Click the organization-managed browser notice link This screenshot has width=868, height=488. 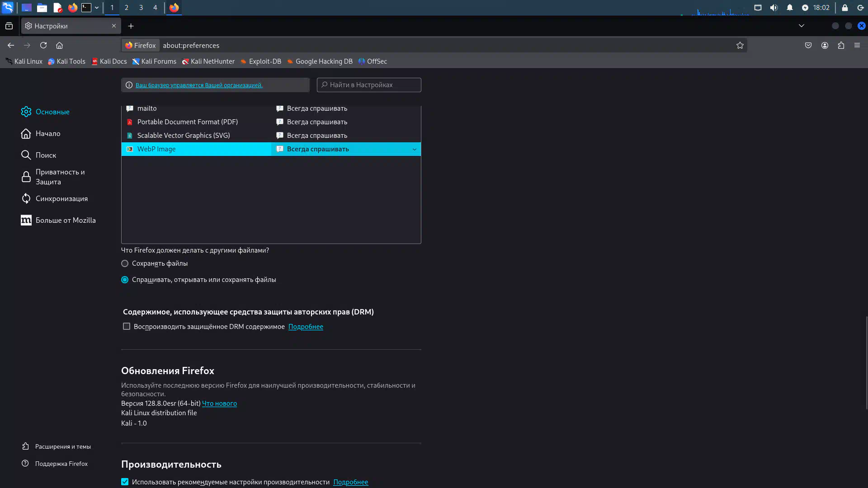(x=199, y=85)
